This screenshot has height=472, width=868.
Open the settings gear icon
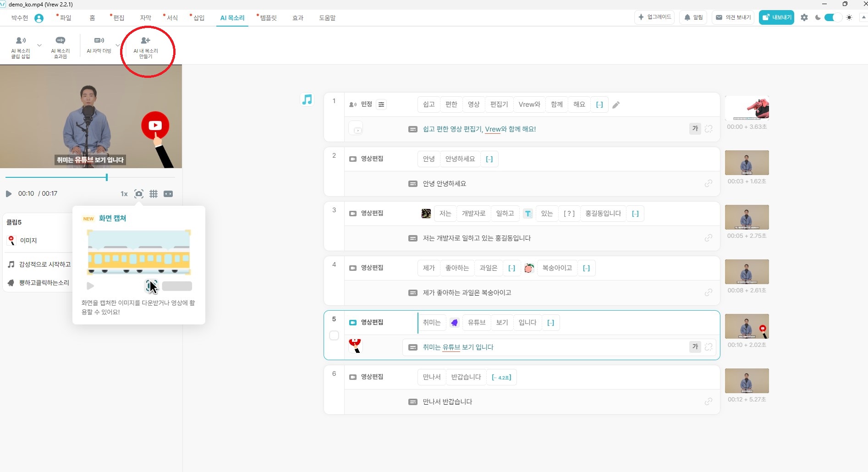point(804,17)
